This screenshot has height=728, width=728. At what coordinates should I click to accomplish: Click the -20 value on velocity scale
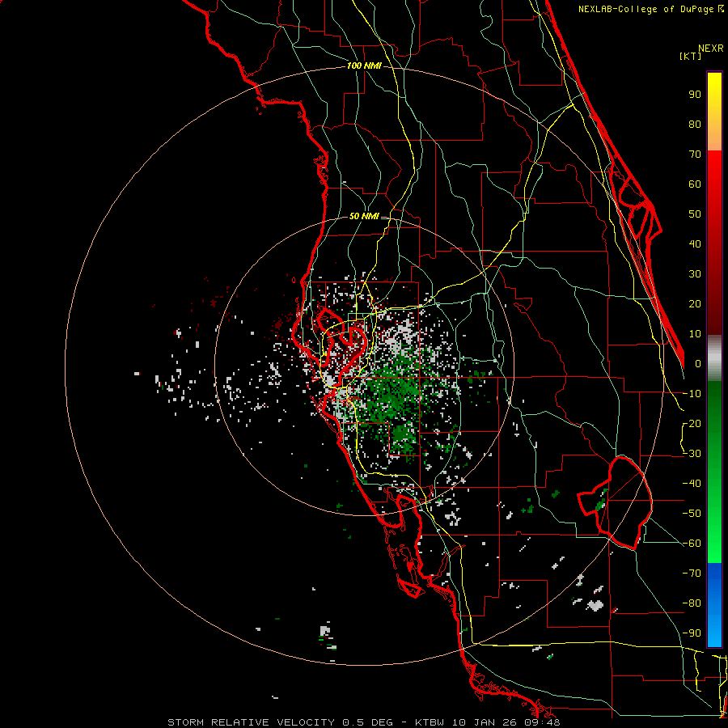(x=692, y=424)
